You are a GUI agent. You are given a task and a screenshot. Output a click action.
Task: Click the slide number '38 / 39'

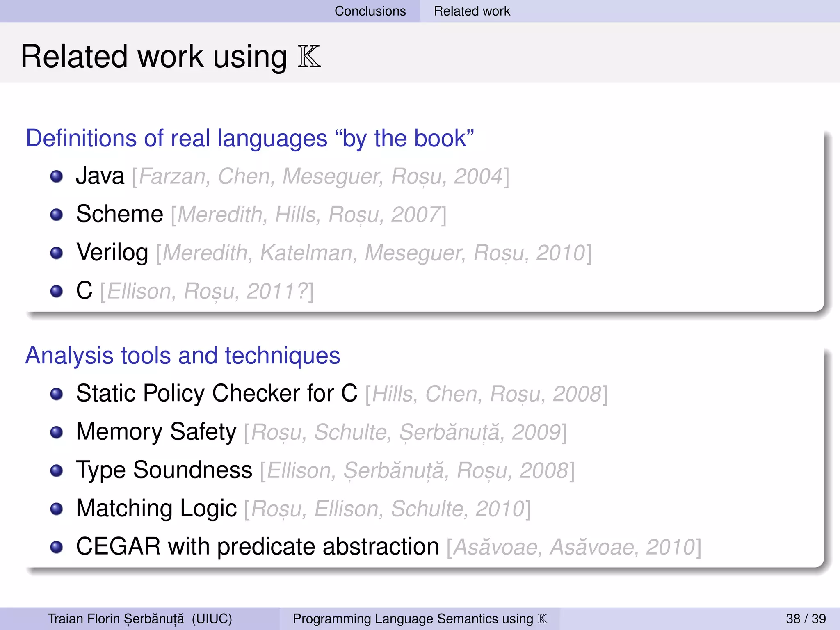[806, 619]
